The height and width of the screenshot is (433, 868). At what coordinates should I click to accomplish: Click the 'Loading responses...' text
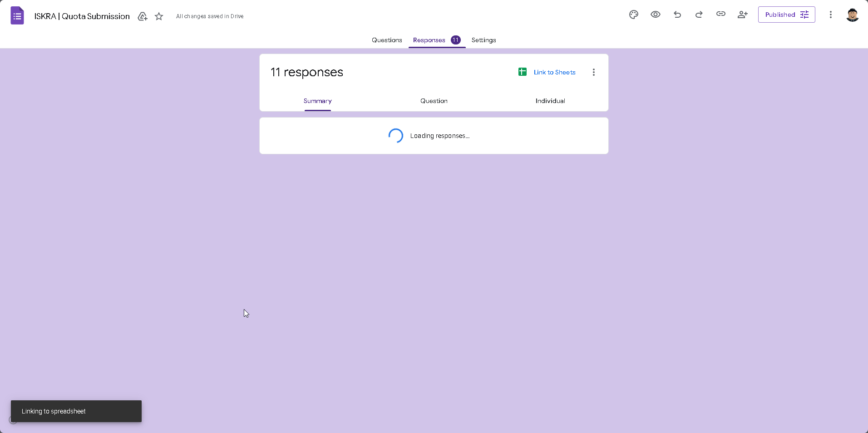click(440, 136)
